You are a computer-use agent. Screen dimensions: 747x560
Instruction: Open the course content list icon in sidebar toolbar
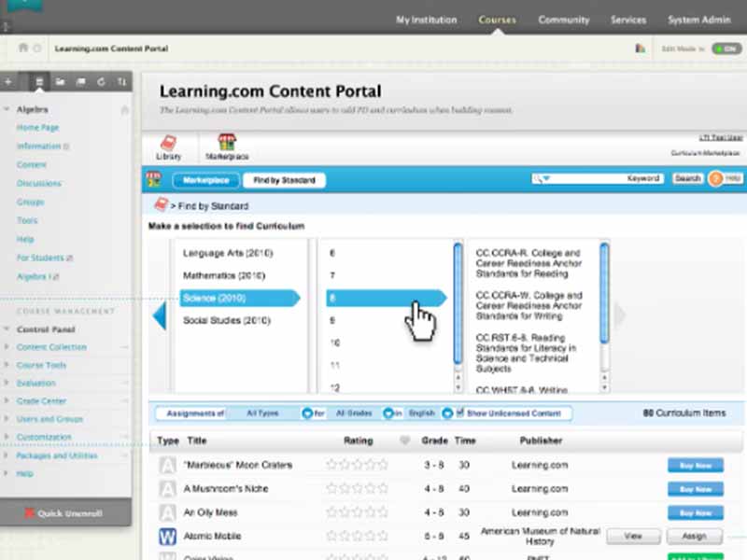coord(38,82)
